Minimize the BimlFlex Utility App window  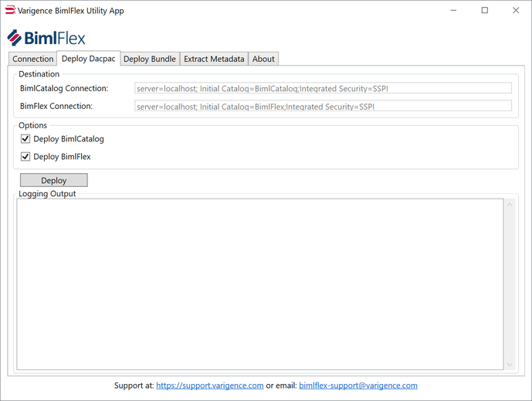453,11
